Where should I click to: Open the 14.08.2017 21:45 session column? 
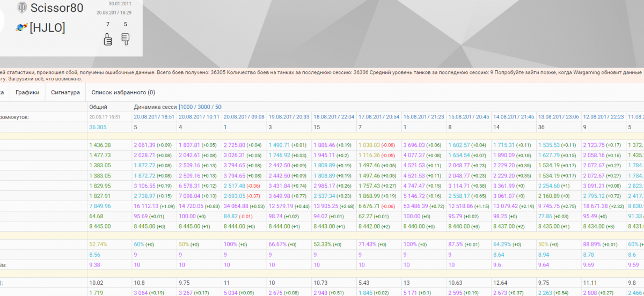point(513,116)
